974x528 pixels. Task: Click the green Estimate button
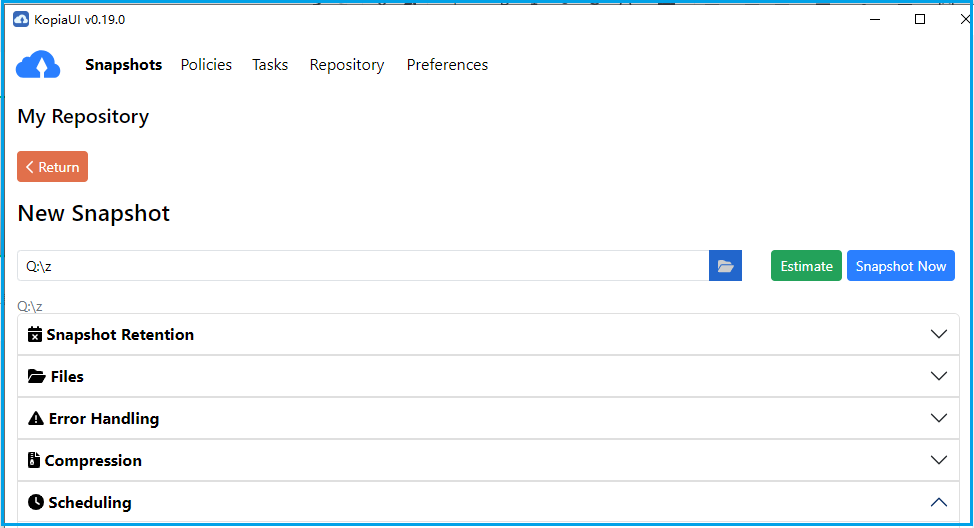coord(806,266)
